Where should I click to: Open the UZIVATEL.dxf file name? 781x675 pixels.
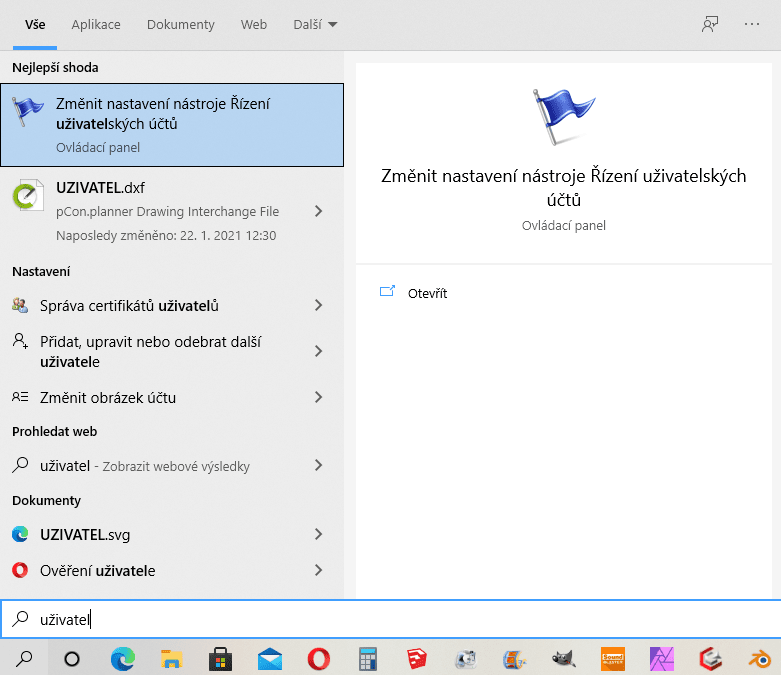click(100, 188)
